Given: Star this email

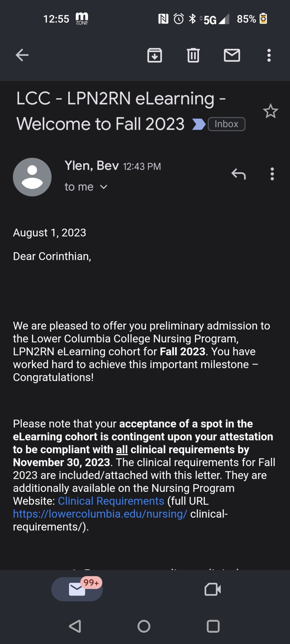Looking at the screenshot, I should (x=271, y=111).
